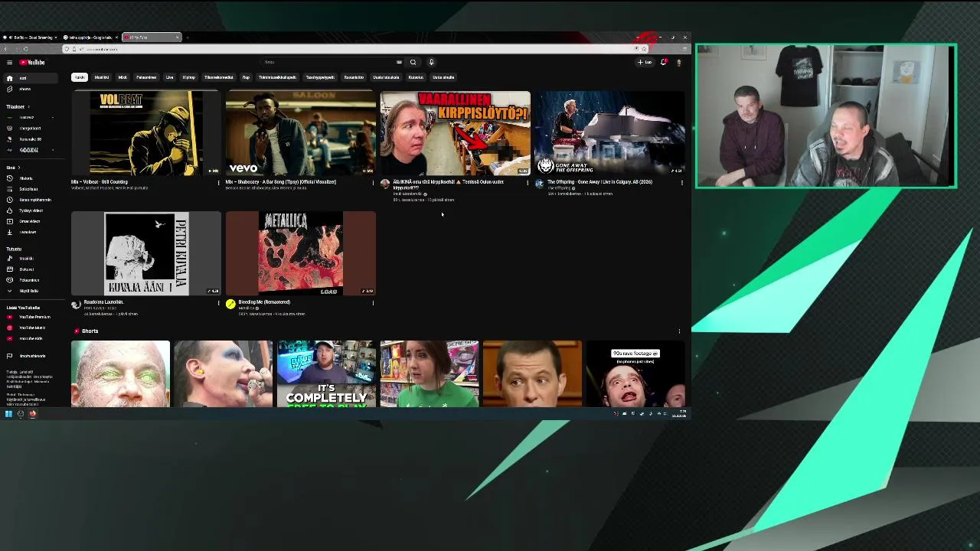980x551 pixels.
Task: Select the All (Kaikki) filter chip
Action: tap(80, 77)
